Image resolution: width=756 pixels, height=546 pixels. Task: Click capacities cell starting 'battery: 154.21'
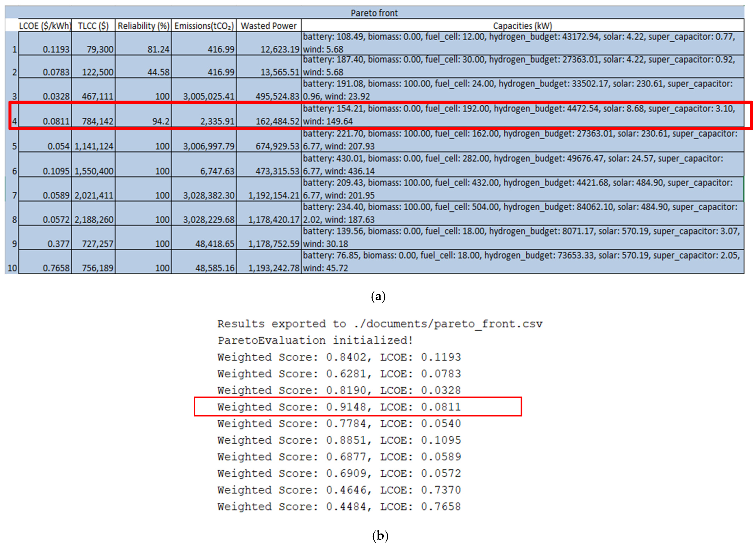pos(522,115)
